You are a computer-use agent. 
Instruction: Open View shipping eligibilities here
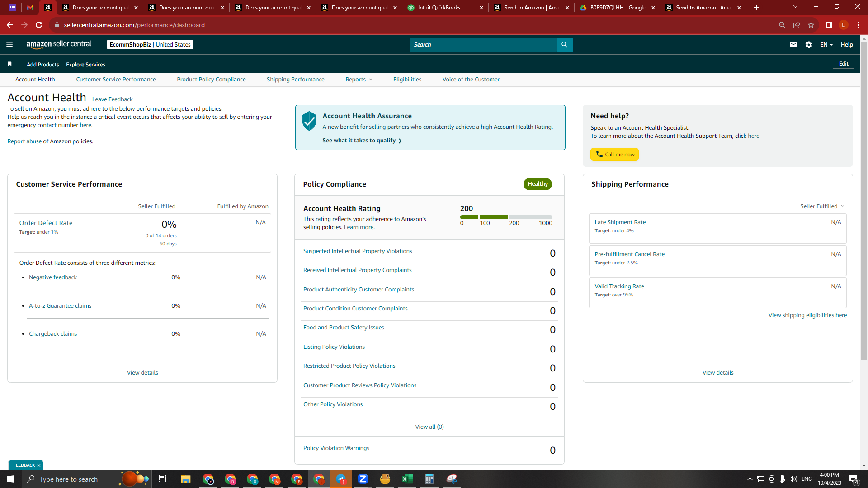pos(807,315)
